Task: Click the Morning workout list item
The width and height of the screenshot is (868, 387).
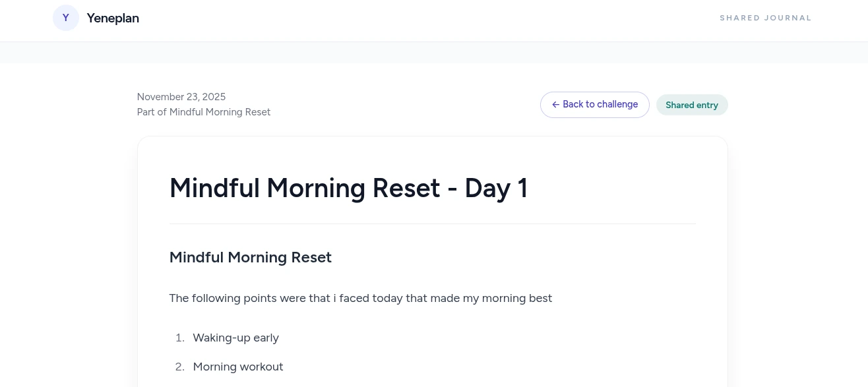Action: 237,367
